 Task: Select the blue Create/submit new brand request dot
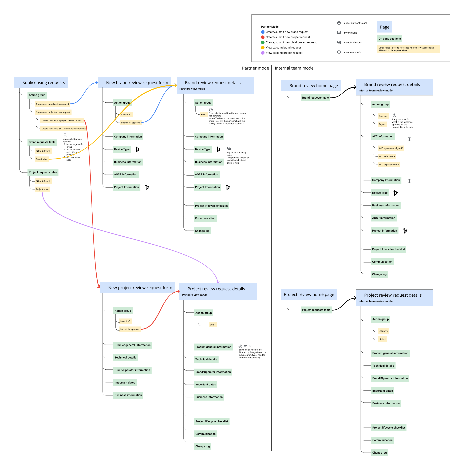(x=263, y=32)
